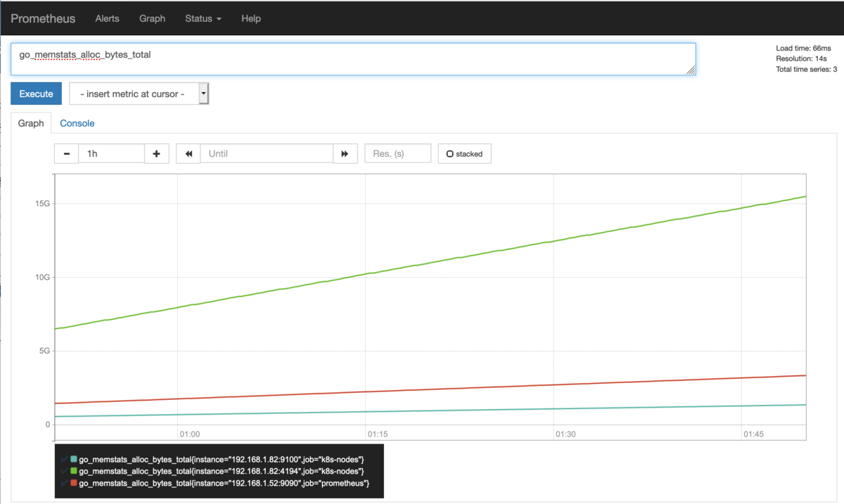Click the green color swatch in legend

point(74,471)
